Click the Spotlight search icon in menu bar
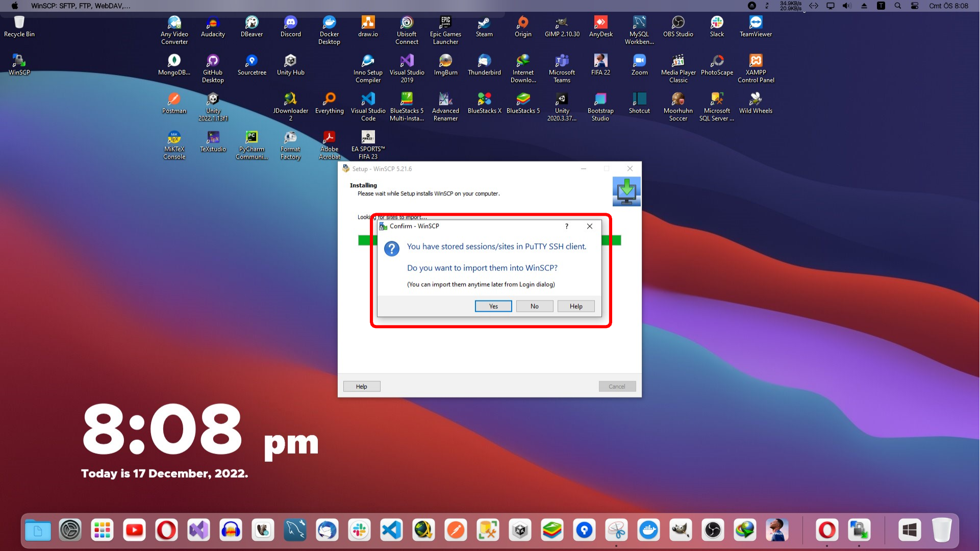The image size is (980, 551). (898, 6)
